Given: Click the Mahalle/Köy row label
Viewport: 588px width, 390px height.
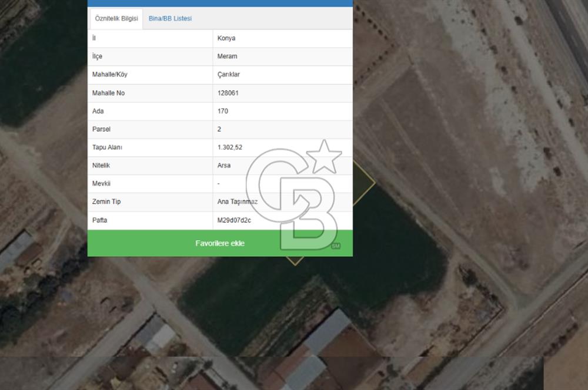Looking at the screenshot, I should point(110,74).
